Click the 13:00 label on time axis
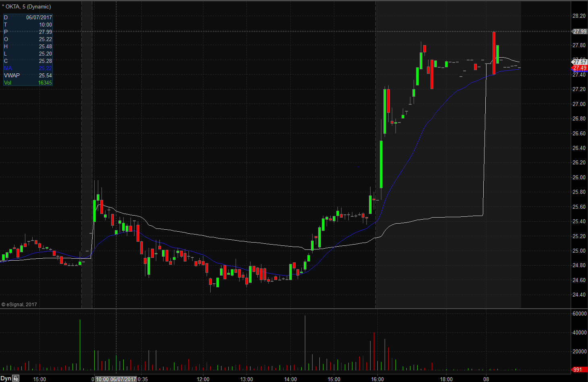 246,379
